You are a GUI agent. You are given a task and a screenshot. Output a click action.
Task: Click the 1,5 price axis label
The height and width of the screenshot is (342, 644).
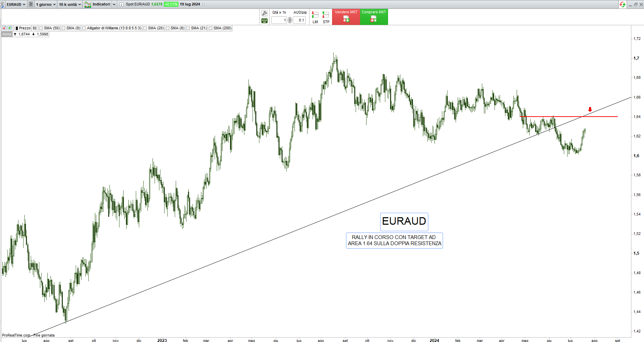pyautogui.click(x=636, y=253)
